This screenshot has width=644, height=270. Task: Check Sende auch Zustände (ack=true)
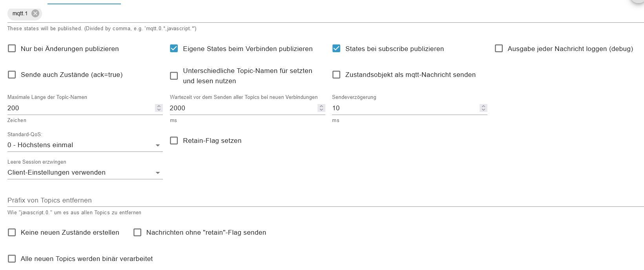12,75
